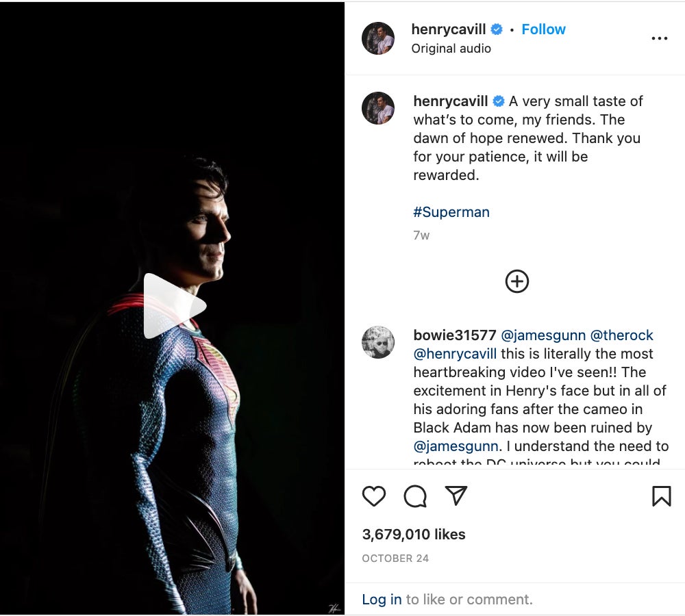Save post with the bookmark icon
685x616 pixels.
[661, 496]
